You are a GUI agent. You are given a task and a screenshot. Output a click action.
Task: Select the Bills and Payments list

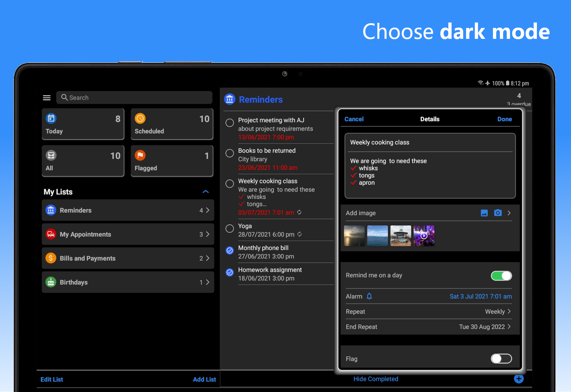pos(128,258)
